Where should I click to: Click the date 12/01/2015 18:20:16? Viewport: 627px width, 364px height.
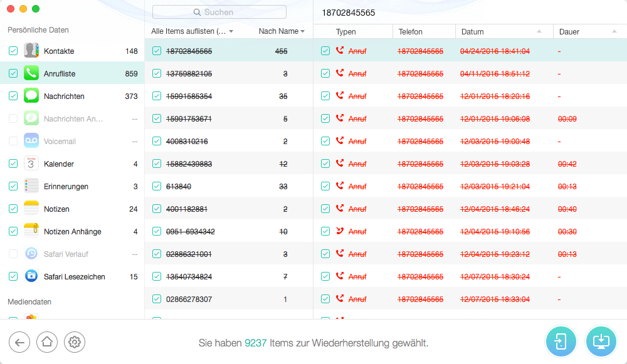(495, 96)
